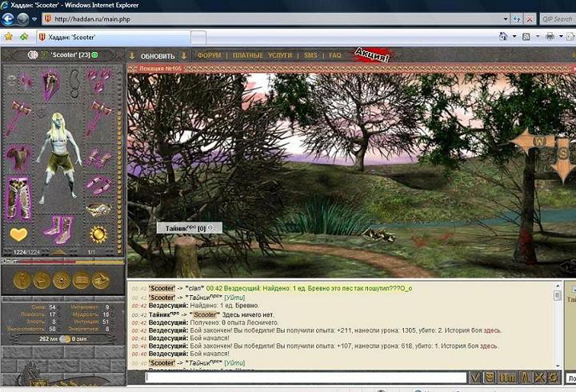Click the ОБНОВИТЬ refresh button

tap(158, 56)
